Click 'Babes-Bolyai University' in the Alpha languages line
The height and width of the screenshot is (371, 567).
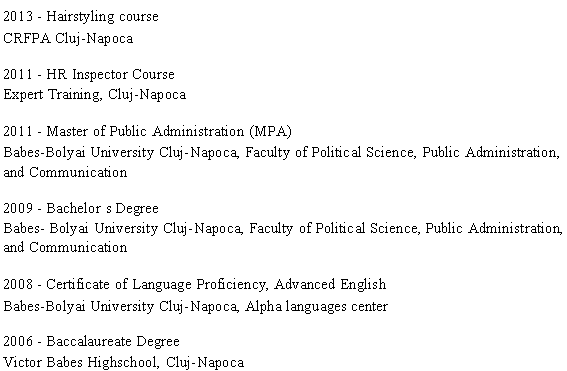click(x=79, y=307)
